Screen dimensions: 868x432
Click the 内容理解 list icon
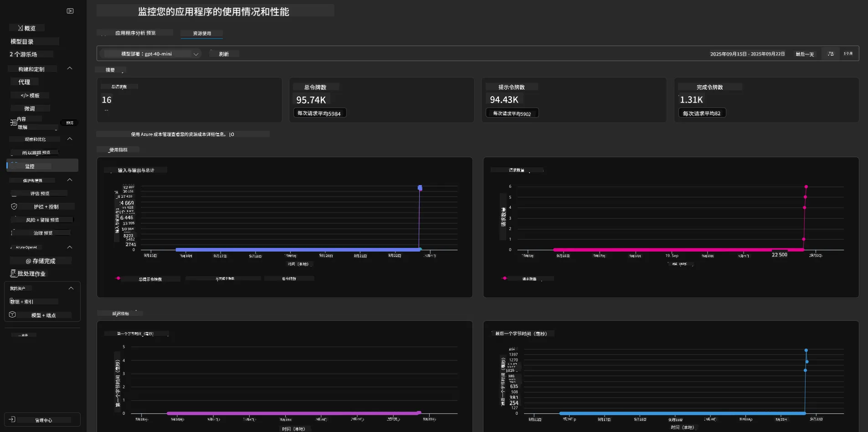point(14,123)
